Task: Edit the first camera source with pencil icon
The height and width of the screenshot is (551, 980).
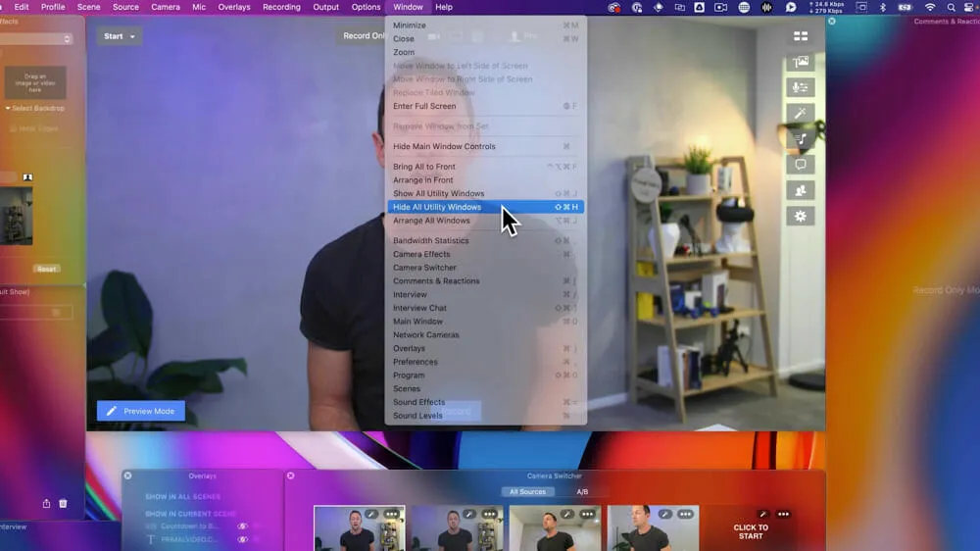Action: click(371, 514)
